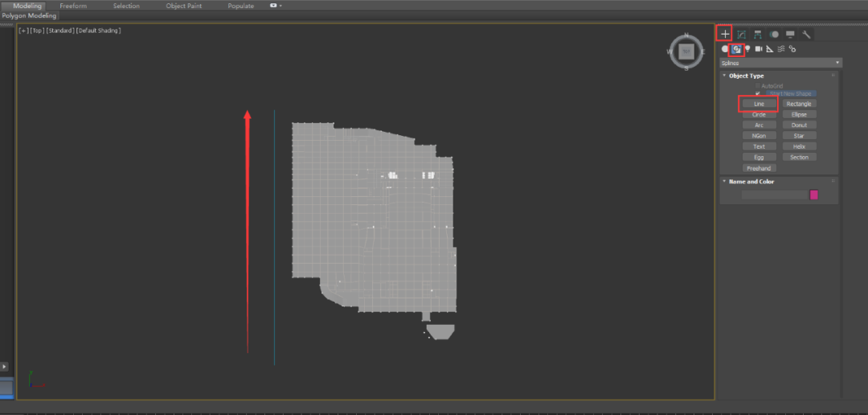
Task: Click the Line spline button
Action: [x=759, y=104]
